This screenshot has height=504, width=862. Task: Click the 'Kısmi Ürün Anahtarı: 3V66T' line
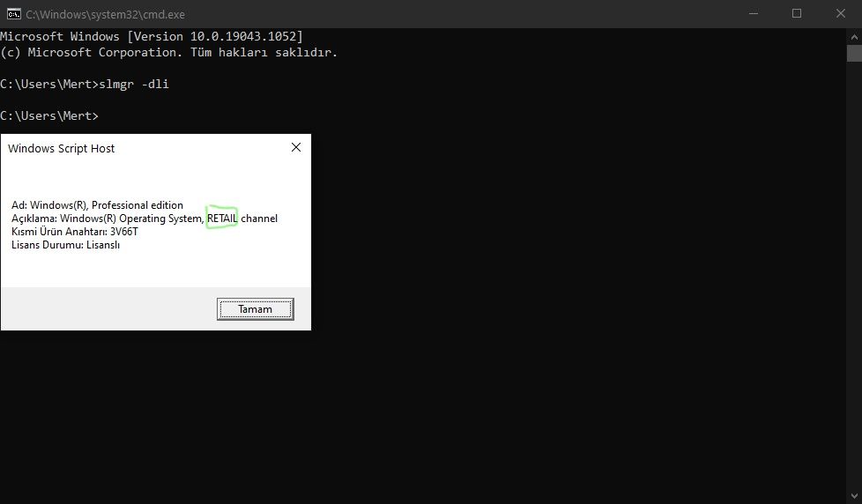75,232
